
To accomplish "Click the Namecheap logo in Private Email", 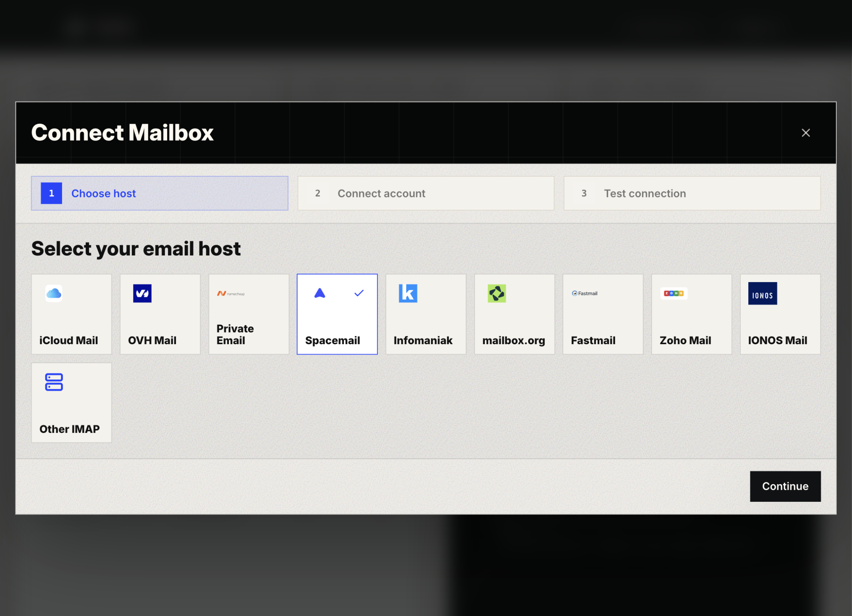I will (x=231, y=293).
